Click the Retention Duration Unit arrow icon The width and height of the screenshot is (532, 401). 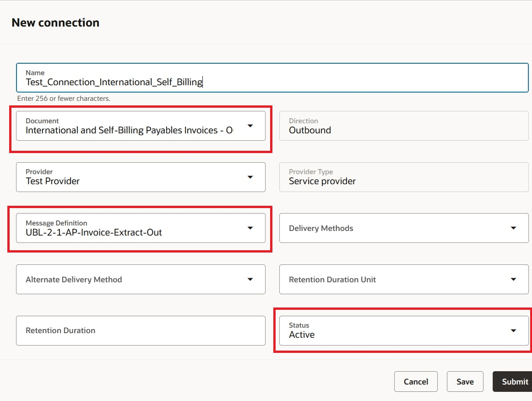(x=513, y=279)
